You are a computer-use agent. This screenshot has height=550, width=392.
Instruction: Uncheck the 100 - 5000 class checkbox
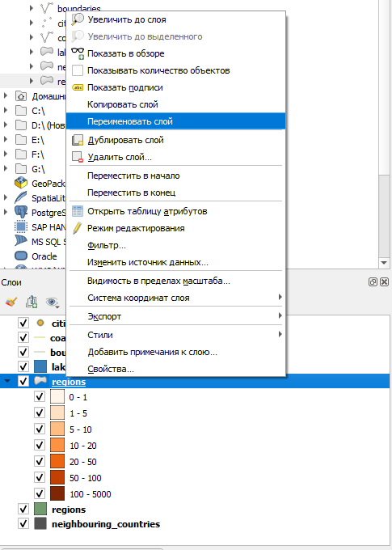(x=40, y=494)
